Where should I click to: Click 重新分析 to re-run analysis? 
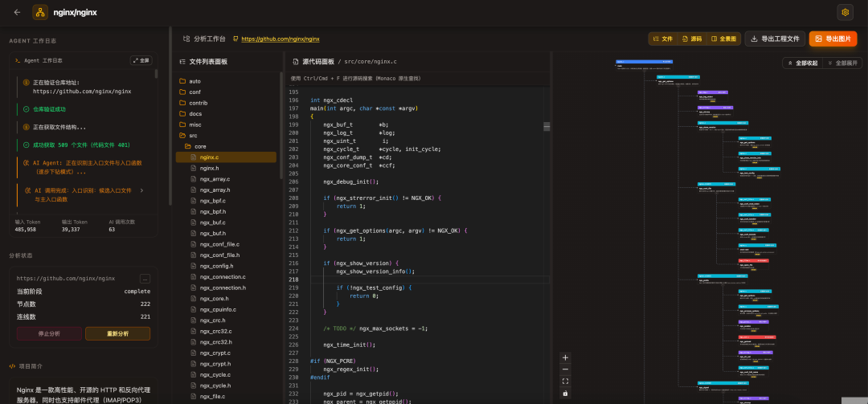pos(117,333)
